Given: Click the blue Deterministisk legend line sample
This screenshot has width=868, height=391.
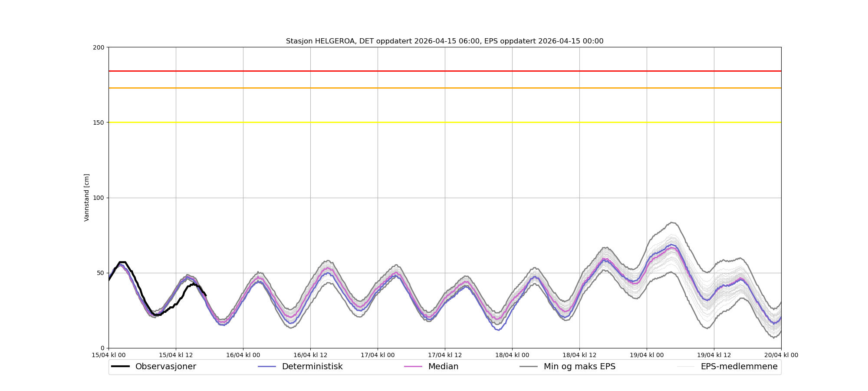Looking at the screenshot, I should (x=267, y=367).
